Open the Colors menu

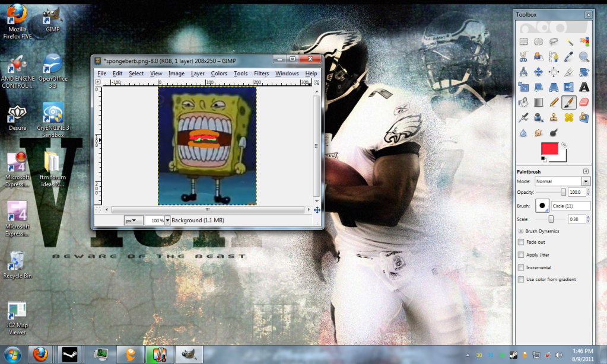219,74
